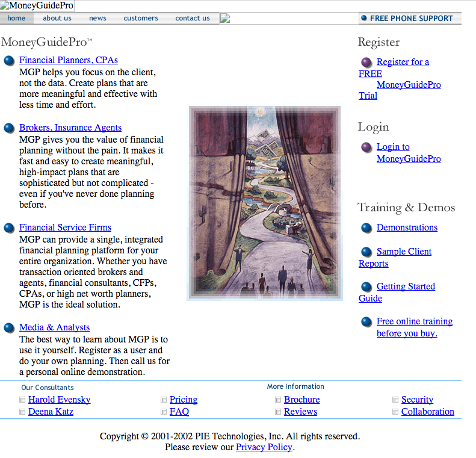Visit the Media & Analysts link
Image resolution: width=476 pixels, height=458 pixels.
[55, 327]
